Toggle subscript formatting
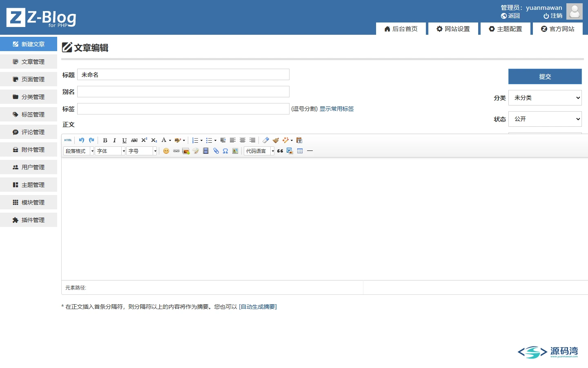The width and height of the screenshot is (588, 368). pyautogui.click(x=154, y=140)
